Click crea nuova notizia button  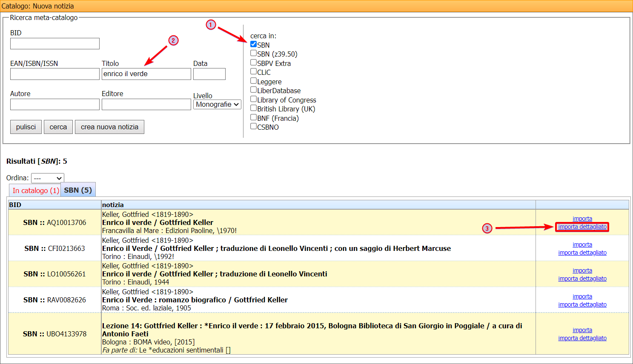109,127
